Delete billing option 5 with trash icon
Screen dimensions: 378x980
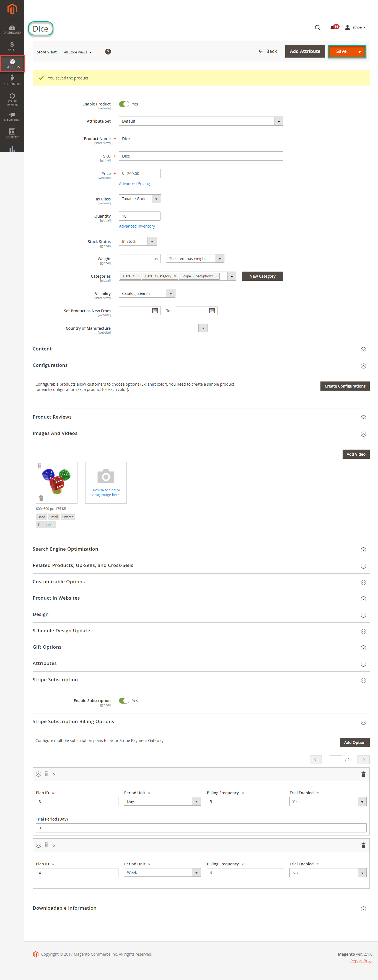(x=363, y=774)
